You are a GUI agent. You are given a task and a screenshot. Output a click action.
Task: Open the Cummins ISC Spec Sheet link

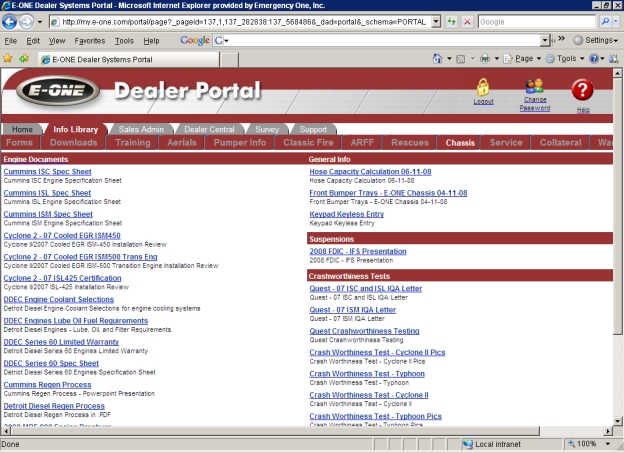[x=47, y=172]
